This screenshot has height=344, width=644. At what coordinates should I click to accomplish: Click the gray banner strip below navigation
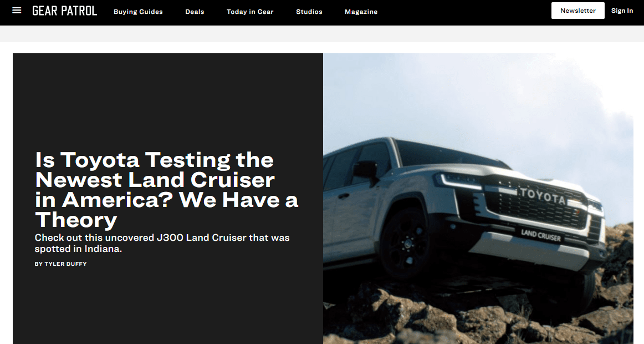click(322, 34)
